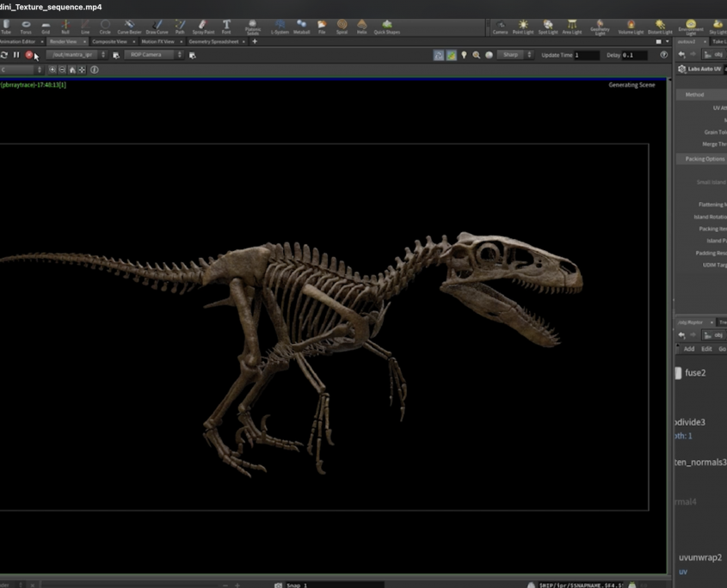Toggle the magnifier inspect pixel button
The width and height of the screenshot is (727, 588).
tap(476, 55)
